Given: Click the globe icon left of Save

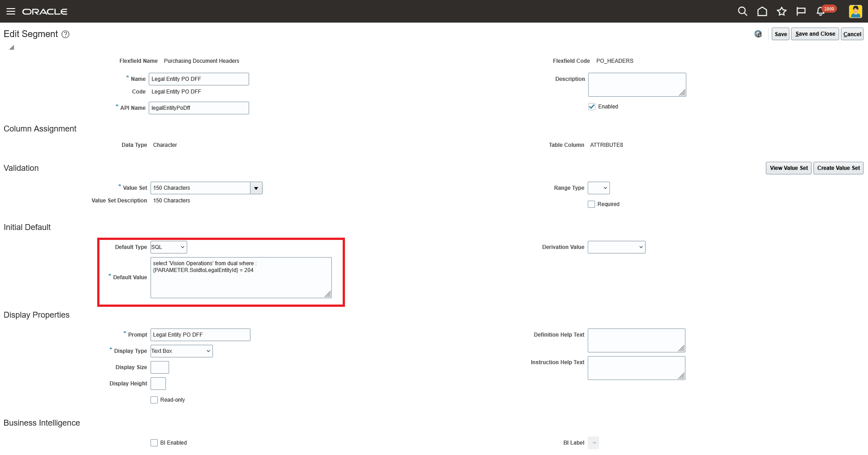Looking at the screenshot, I should (758, 34).
